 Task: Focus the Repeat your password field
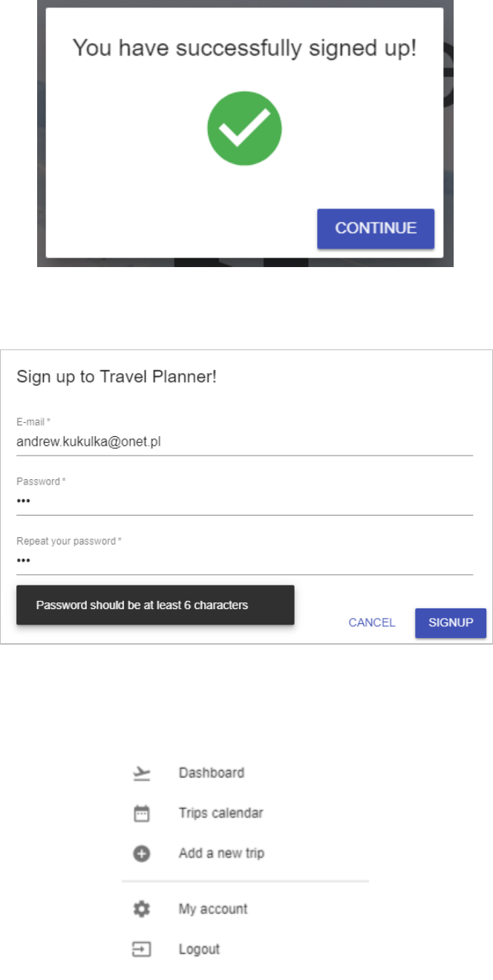pyautogui.click(x=244, y=562)
